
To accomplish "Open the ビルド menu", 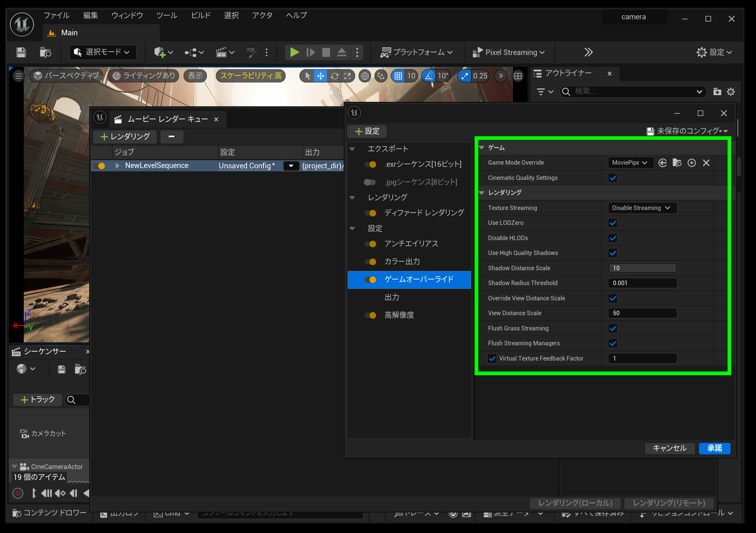I will (x=201, y=15).
